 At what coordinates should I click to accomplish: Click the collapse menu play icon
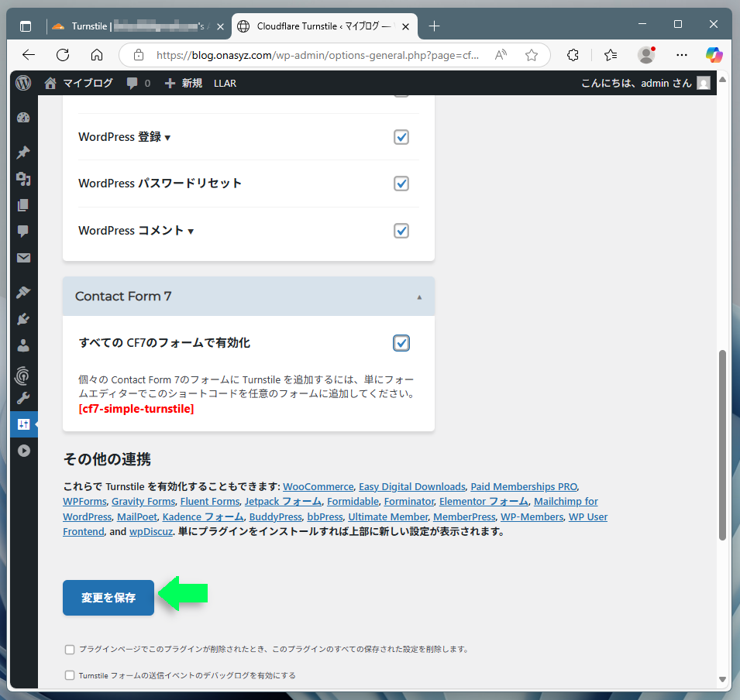pos(23,451)
